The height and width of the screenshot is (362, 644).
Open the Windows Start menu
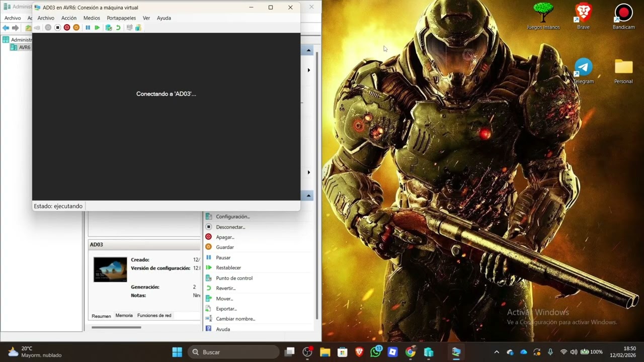(x=177, y=352)
